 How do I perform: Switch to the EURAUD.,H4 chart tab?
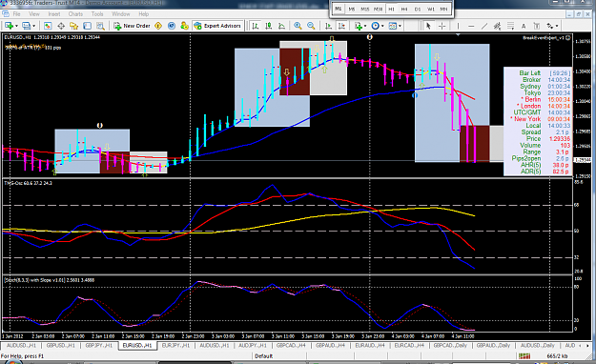tap(369, 346)
